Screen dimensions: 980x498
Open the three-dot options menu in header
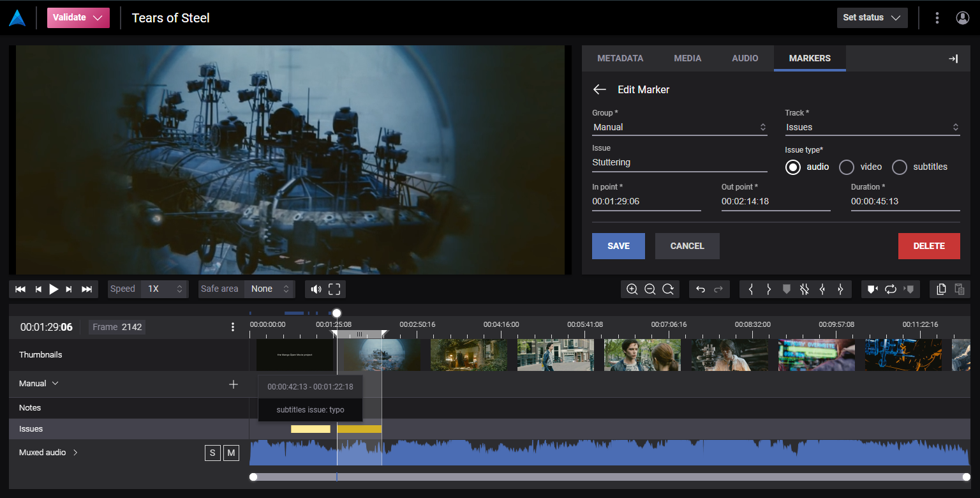937,18
